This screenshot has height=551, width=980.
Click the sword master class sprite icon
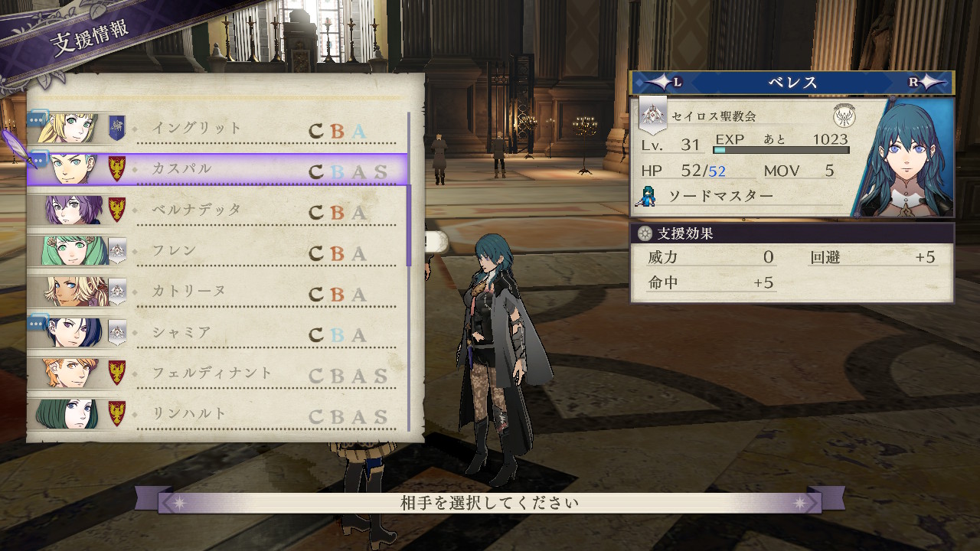646,196
